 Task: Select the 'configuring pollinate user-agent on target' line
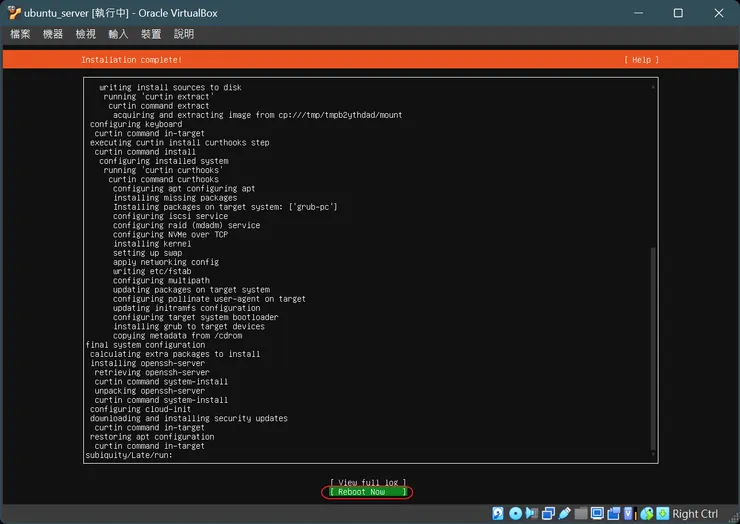coord(209,299)
